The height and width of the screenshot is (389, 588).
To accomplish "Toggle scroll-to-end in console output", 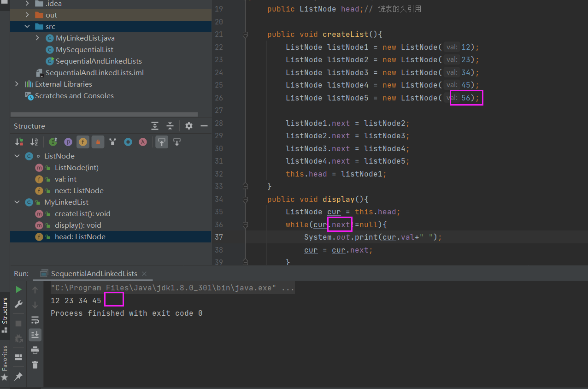I will (x=35, y=335).
